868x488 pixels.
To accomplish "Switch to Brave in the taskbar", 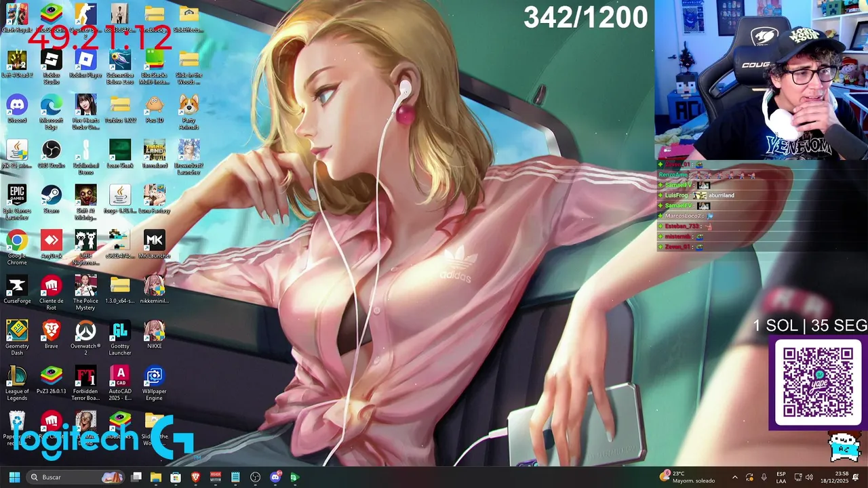I will 196,477.
